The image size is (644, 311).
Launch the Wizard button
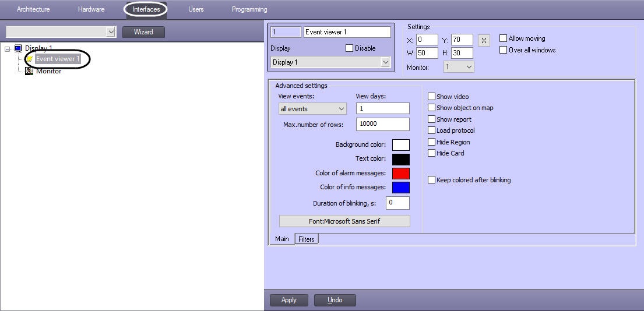click(143, 32)
